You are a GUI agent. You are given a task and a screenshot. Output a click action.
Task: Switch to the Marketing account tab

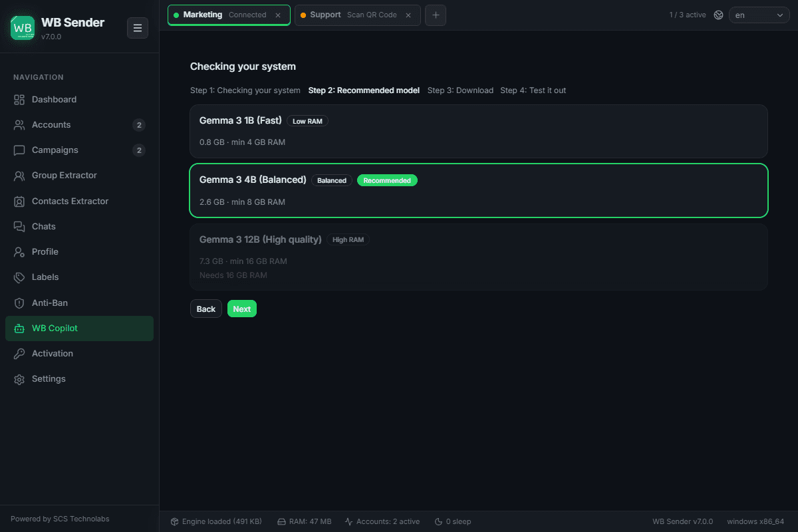click(229, 15)
